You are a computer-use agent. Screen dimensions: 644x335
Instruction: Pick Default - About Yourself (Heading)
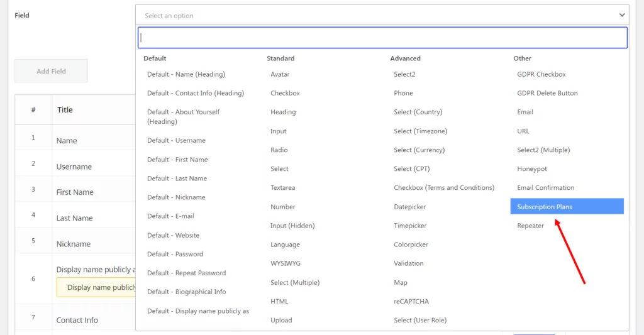coord(183,117)
